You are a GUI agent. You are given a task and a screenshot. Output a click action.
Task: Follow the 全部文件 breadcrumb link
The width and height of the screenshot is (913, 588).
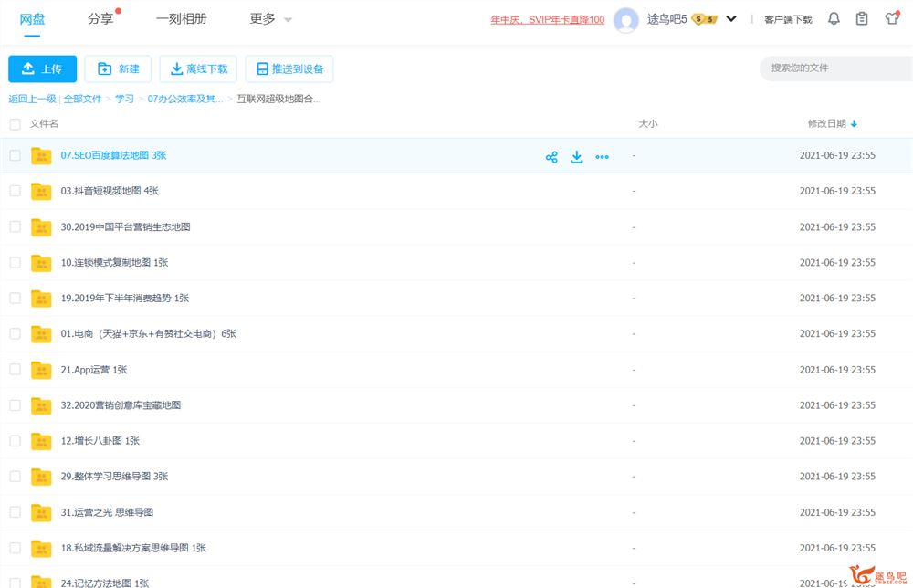pos(83,99)
